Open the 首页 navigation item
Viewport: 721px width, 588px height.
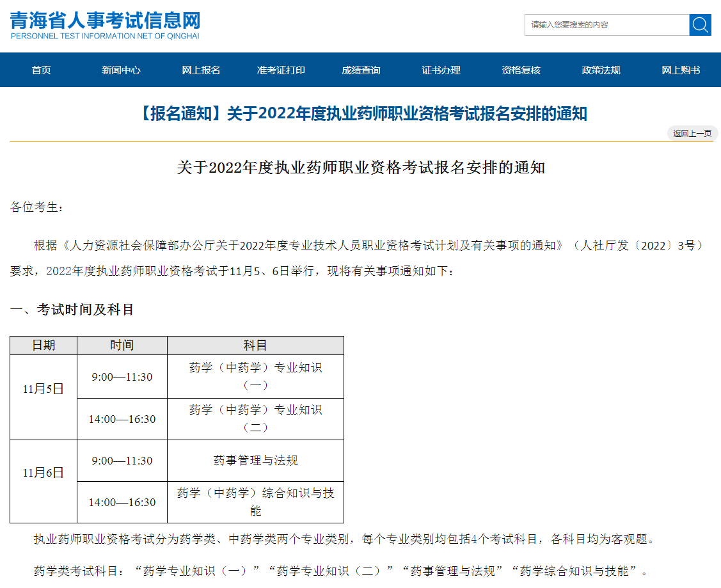[42, 70]
